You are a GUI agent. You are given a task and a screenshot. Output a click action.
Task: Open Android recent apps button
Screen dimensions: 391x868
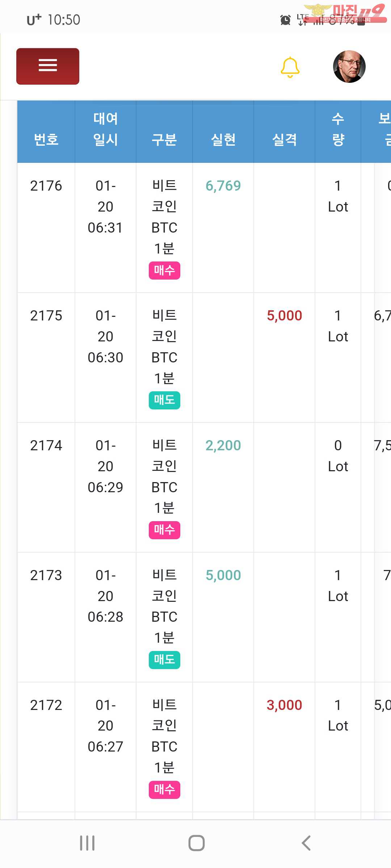tap(87, 843)
